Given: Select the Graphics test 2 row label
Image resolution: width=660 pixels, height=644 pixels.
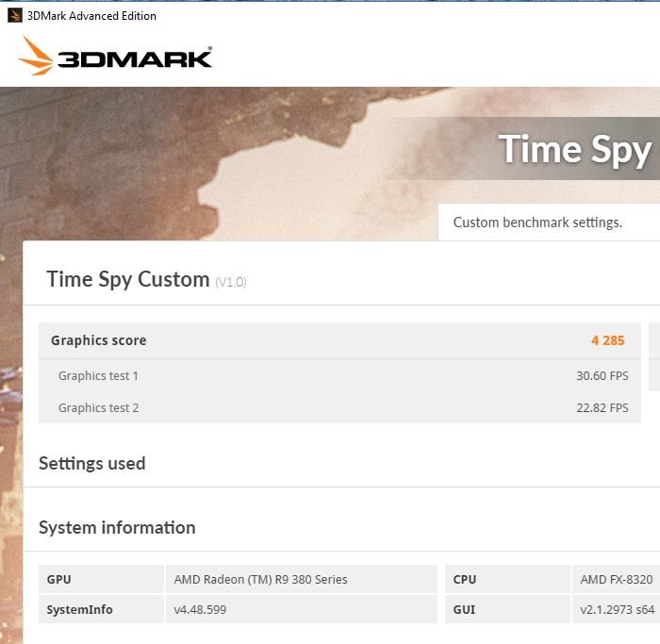Looking at the screenshot, I should pyautogui.click(x=98, y=407).
